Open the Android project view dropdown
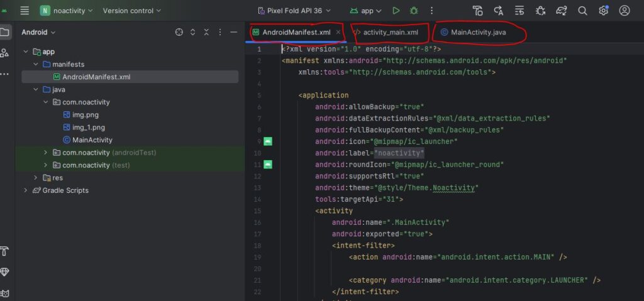Screen dimensions: 644x301 (x=38, y=32)
